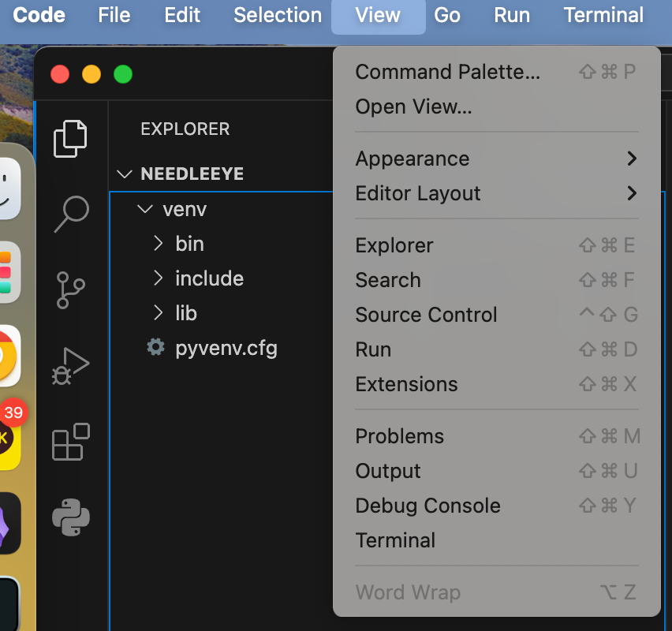This screenshot has height=631, width=672.
Task: Open the Appearance submenu arrow
Action: pyautogui.click(x=632, y=159)
